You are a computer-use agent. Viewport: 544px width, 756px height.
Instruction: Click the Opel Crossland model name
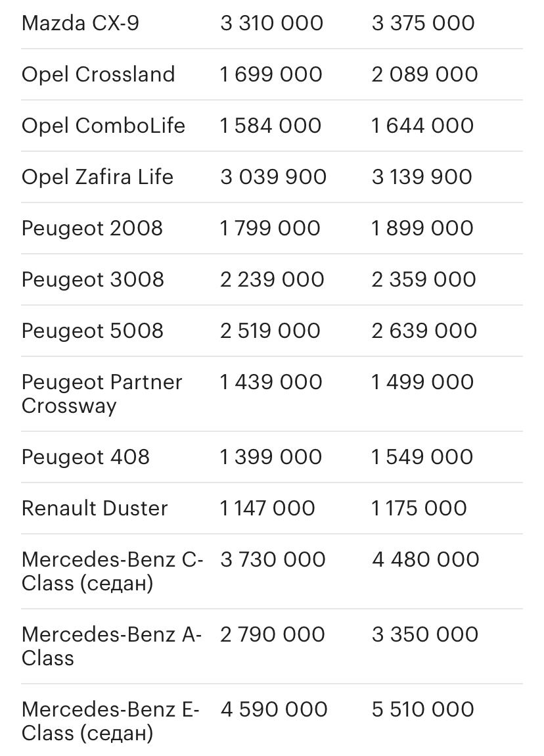(x=99, y=74)
